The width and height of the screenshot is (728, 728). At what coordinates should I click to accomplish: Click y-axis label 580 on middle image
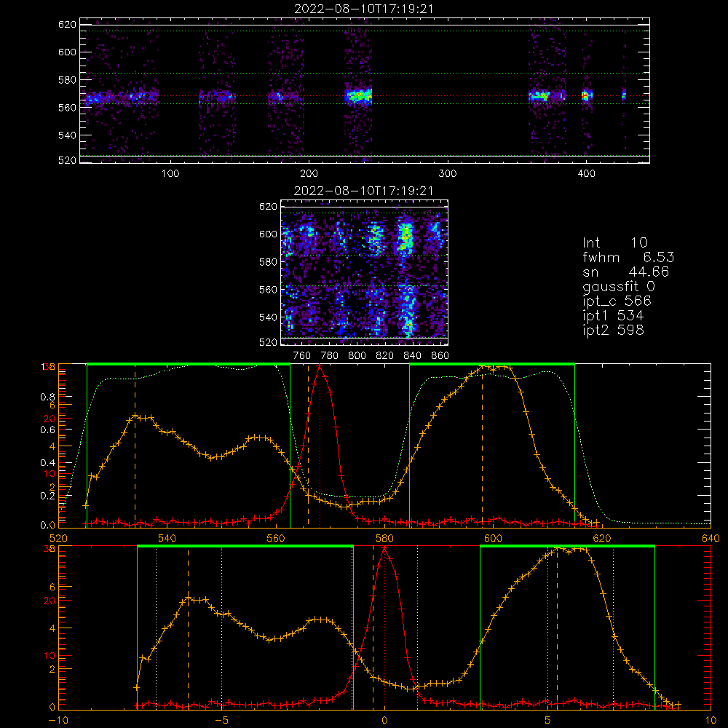pyautogui.click(x=269, y=262)
